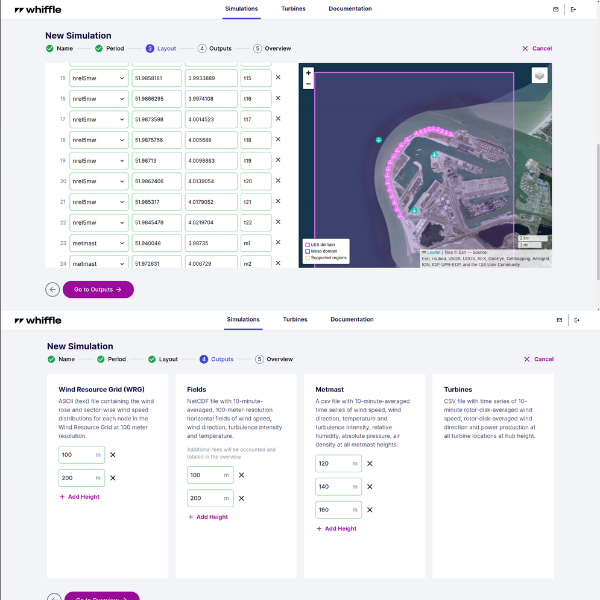Click the name field containing t20
Viewport: 600px width, 600px height.
256,181
